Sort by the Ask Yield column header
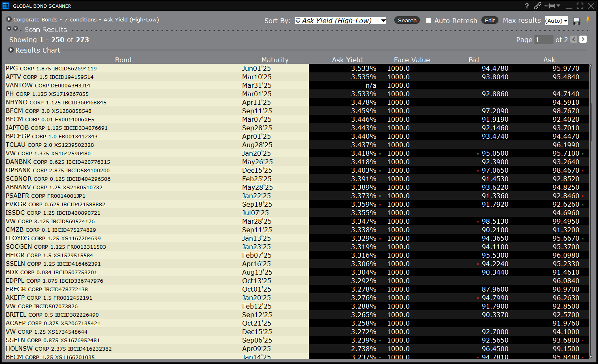Image resolution: width=598 pixels, height=364 pixels. point(347,60)
